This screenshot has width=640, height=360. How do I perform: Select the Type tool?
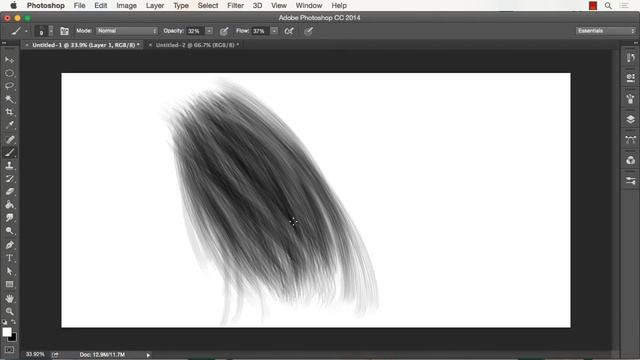9,258
